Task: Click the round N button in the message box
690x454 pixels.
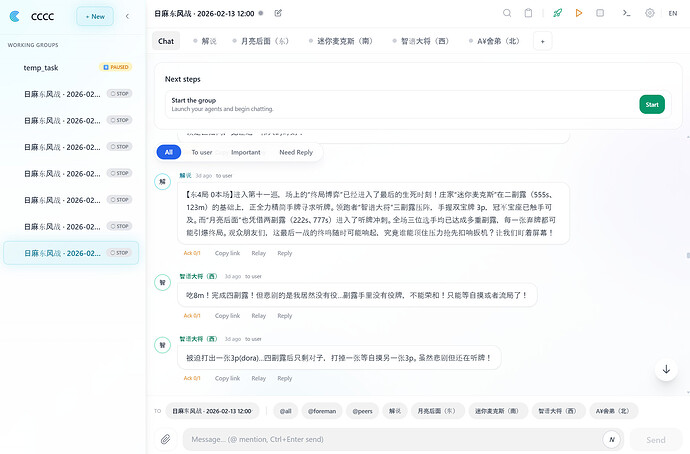Action: [x=612, y=439]
